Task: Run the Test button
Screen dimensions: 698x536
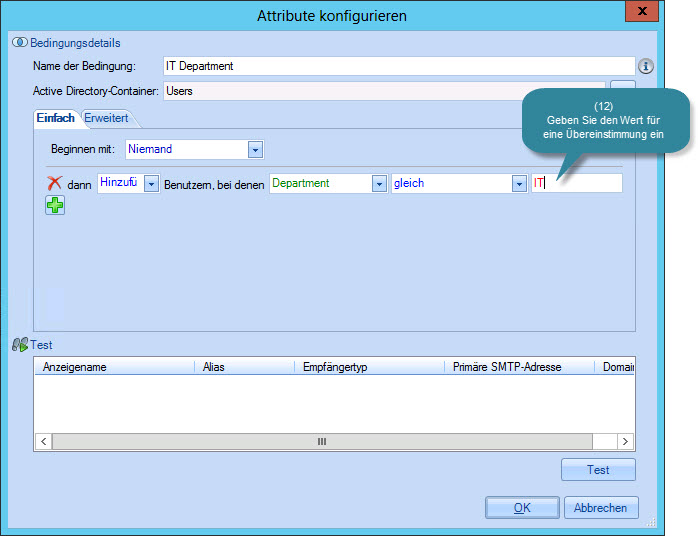Action: 598,470
